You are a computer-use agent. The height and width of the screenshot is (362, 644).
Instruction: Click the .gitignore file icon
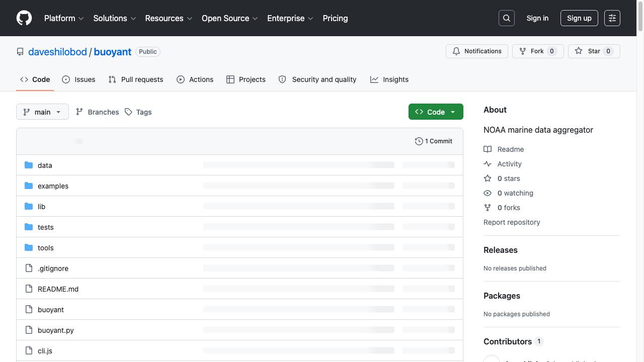pyautogui.click(x=29, y=268)
